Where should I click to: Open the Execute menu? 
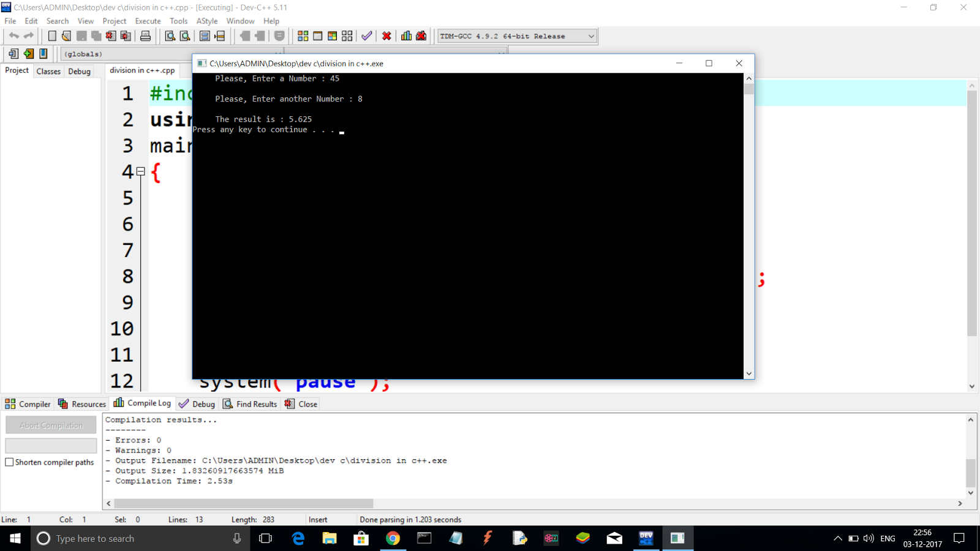[x=148, y=21]
